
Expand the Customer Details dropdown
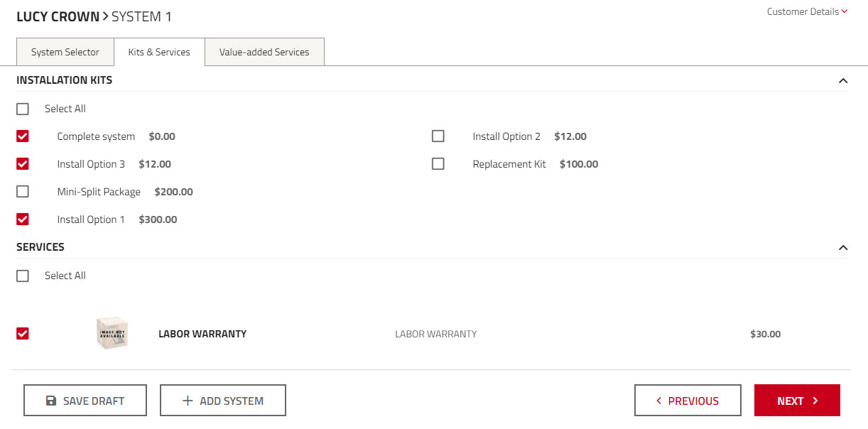[807, 11]
